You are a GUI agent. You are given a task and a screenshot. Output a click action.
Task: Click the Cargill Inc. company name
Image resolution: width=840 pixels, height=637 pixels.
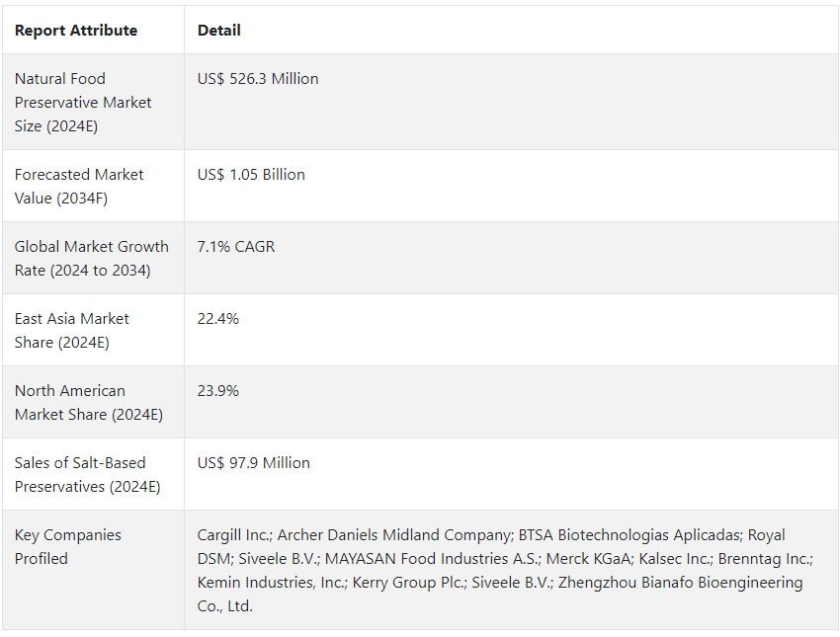point(234,534)
